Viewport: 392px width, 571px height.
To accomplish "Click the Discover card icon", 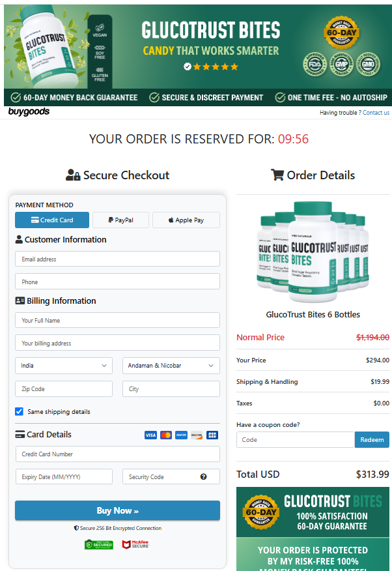I will point(197,435).
